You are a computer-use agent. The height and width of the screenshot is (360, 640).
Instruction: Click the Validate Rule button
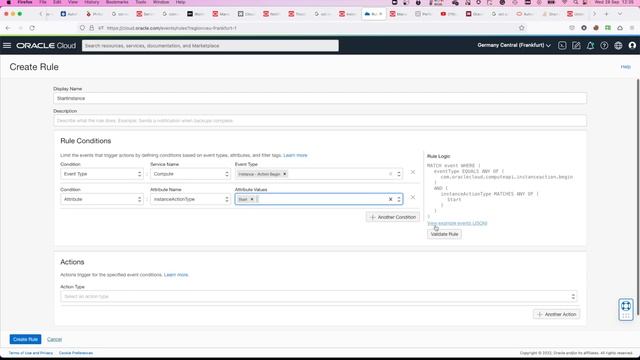click(444, 234)
